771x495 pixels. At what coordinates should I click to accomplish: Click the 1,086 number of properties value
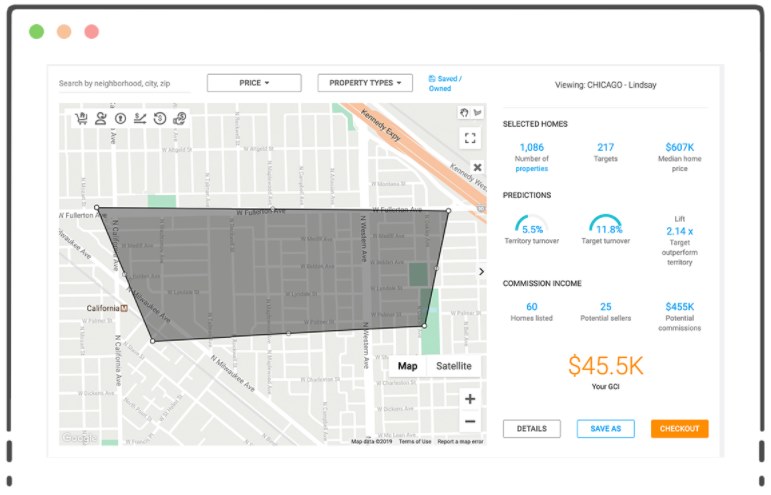point(532,147)
